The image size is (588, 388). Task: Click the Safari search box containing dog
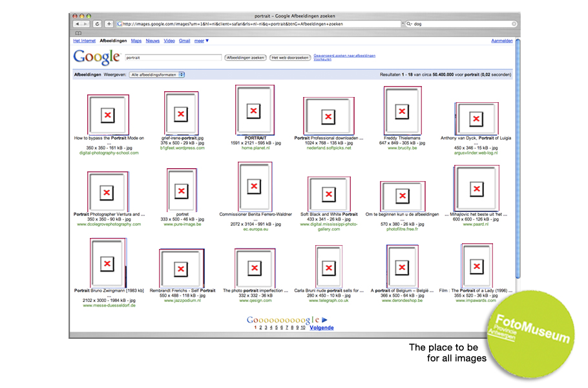coord(461,24)
